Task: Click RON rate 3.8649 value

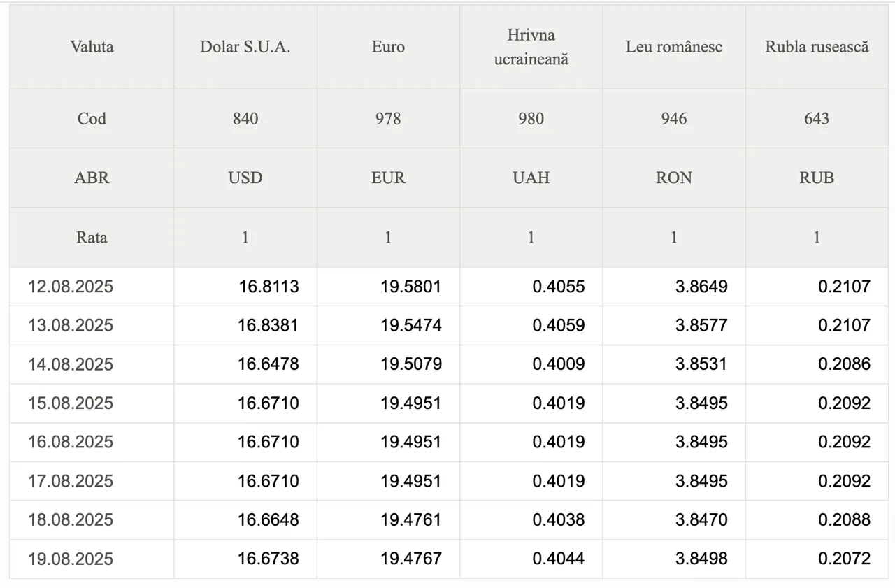Action: click(x=701, y=287)
